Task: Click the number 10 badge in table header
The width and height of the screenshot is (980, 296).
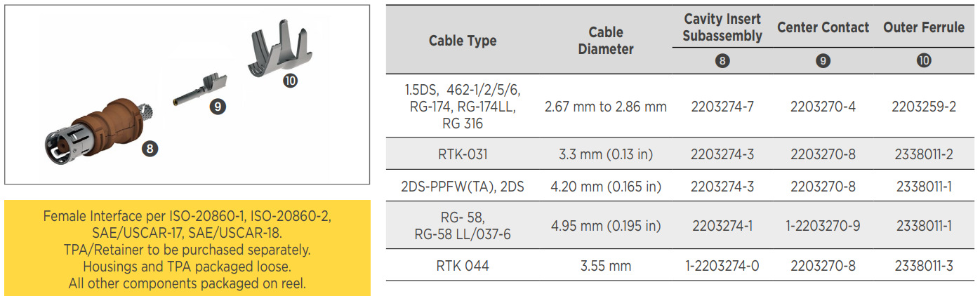Action: click(x=924, y=61)
